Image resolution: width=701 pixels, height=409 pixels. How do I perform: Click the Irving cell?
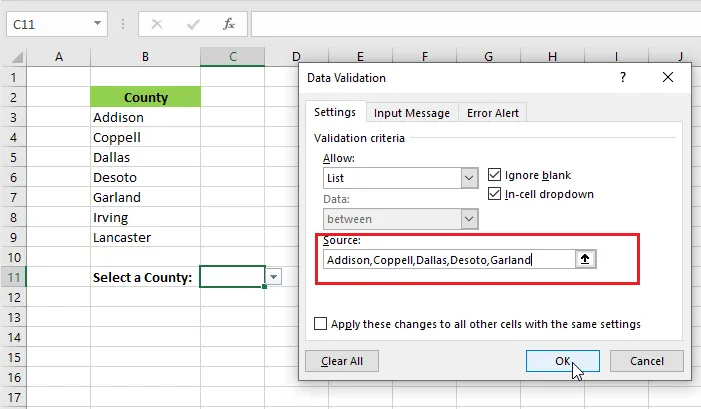tap(145, 217)
